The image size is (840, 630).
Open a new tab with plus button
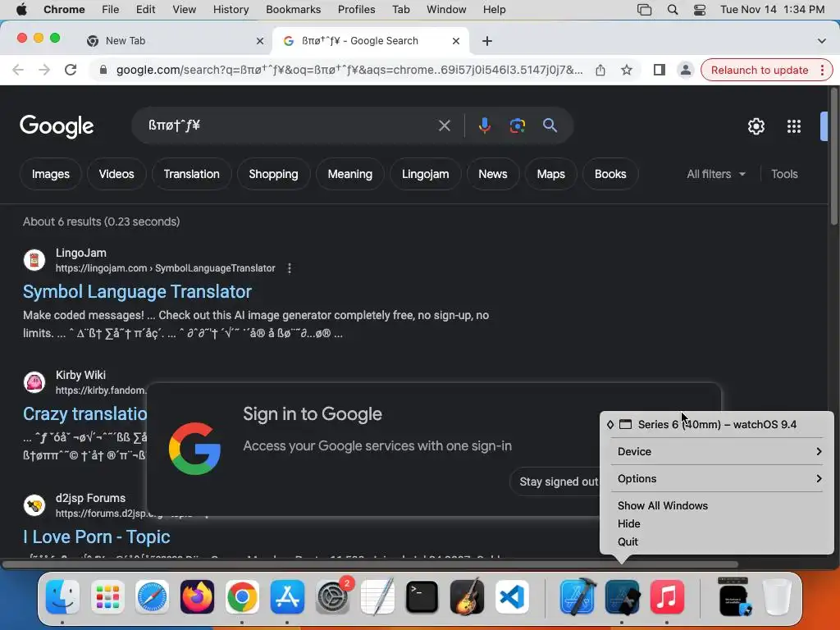tap(487, 41)
